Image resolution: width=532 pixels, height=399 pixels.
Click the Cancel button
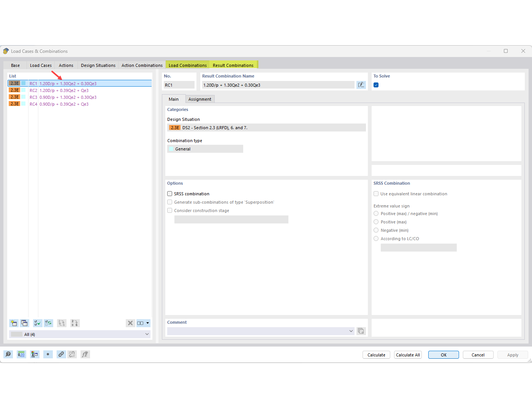click(x=478, y=355)
